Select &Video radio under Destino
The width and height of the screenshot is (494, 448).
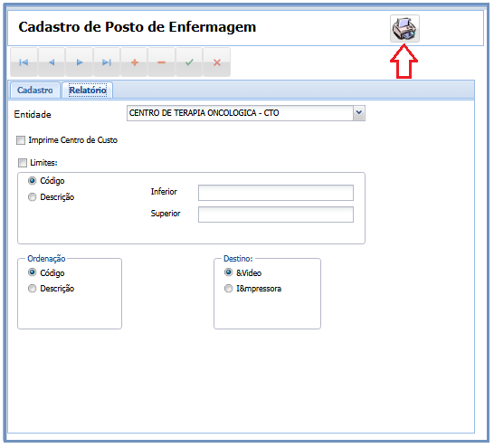pos(228,272)
